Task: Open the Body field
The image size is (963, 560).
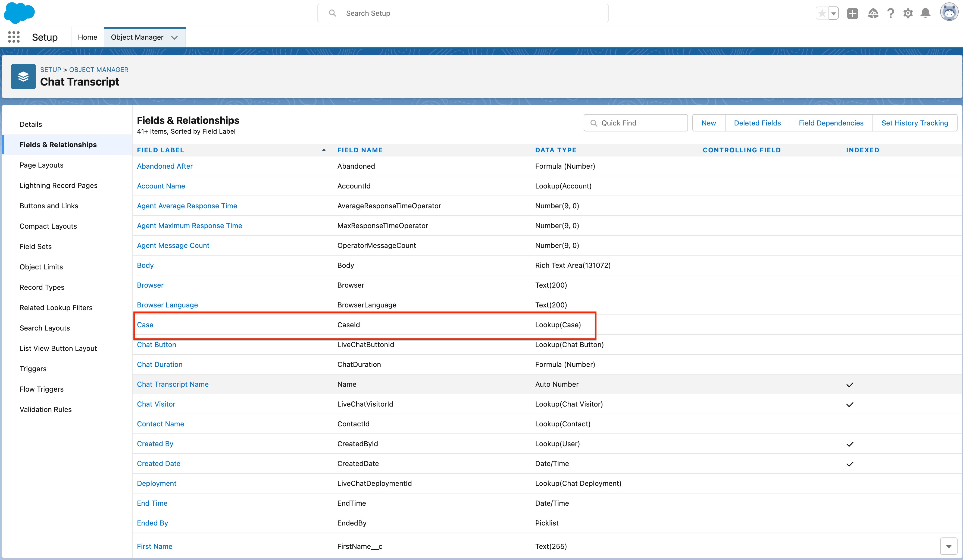Action: (x=145, y=266)
